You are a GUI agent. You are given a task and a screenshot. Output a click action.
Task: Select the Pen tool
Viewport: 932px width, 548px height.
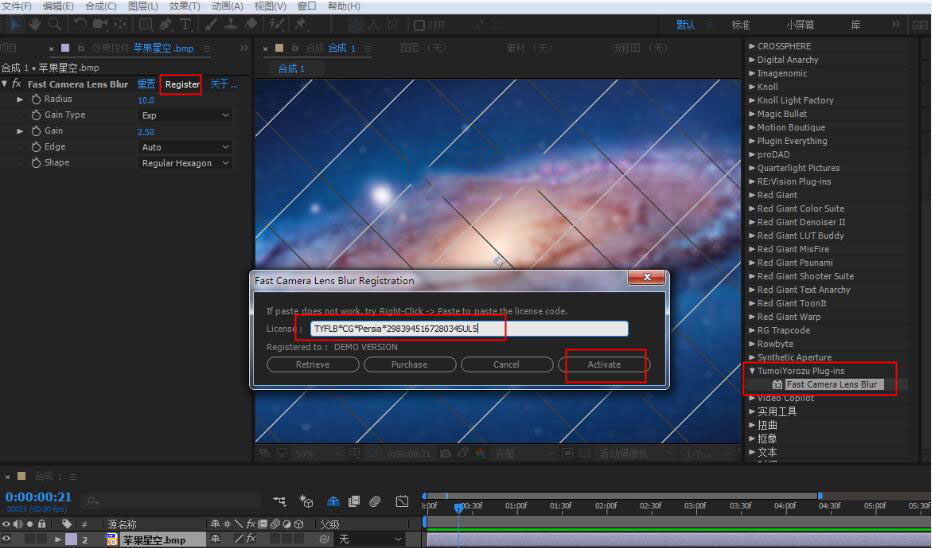pyautogui.click(x=166, y=24)
